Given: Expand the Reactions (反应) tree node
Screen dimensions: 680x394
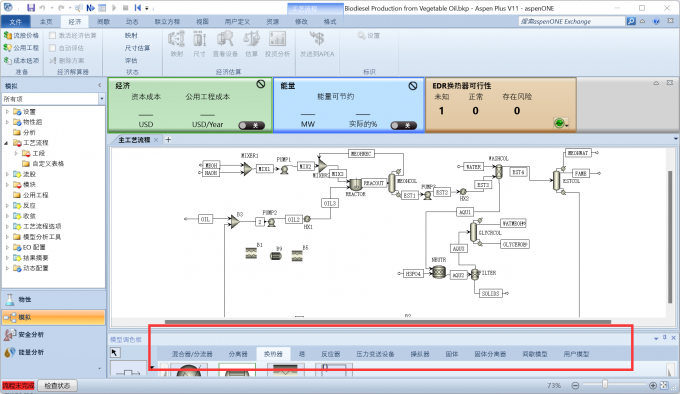Looking at the screenshot, I should pos(7,205).
